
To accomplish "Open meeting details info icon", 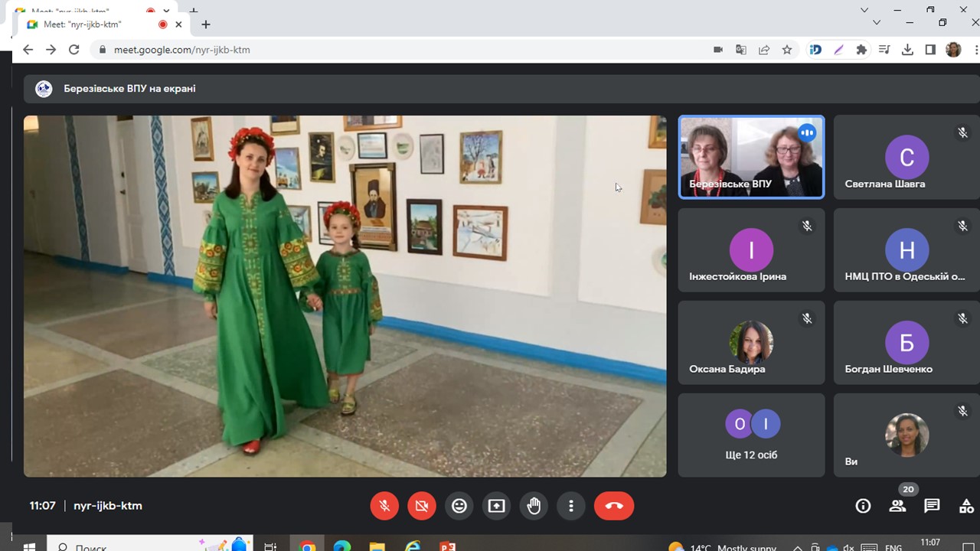I will [863, 506].
